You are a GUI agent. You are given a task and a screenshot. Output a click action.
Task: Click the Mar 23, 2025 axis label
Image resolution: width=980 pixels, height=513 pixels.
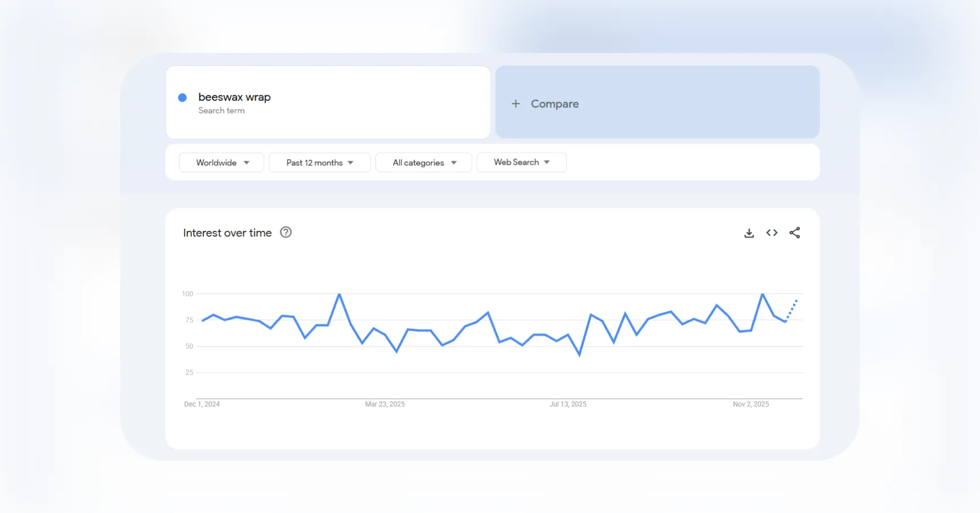pos(385,404)
